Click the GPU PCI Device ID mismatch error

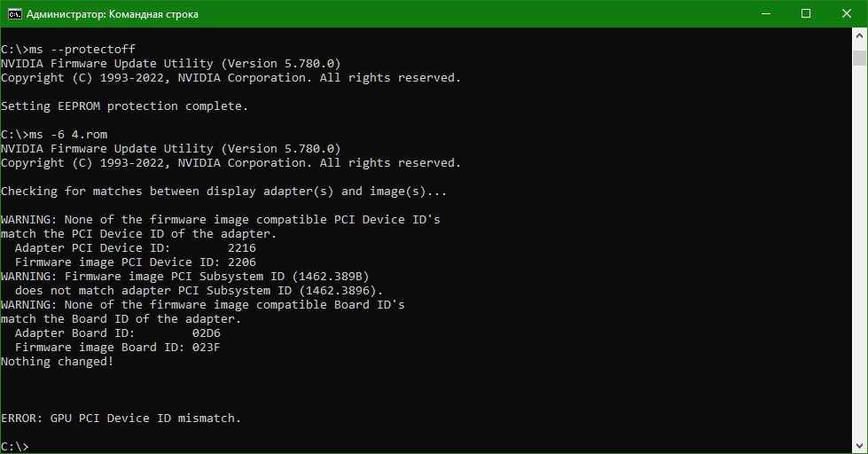pos(121,419)
